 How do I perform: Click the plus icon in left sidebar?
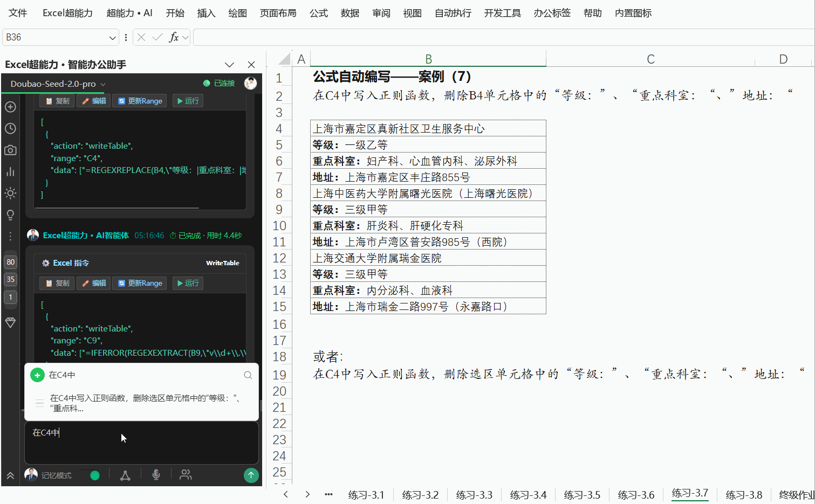pyautogui.click(x=10, y=107)
